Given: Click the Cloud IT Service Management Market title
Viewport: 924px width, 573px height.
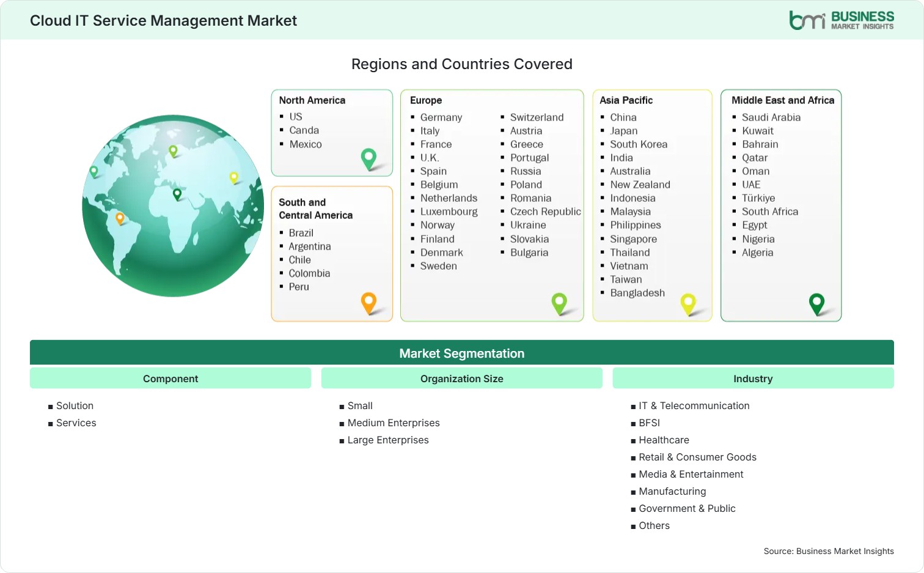Looking at the screenshot, I should [x=163, y=21].
